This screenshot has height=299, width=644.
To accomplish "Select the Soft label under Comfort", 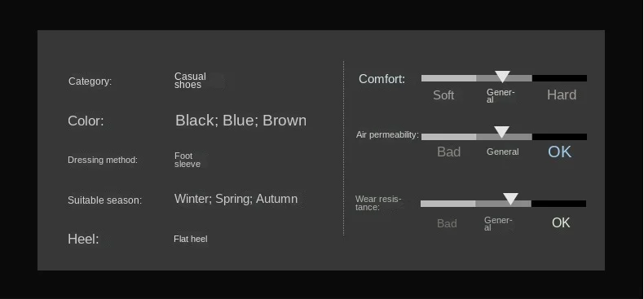I will [x=443, y=95].
